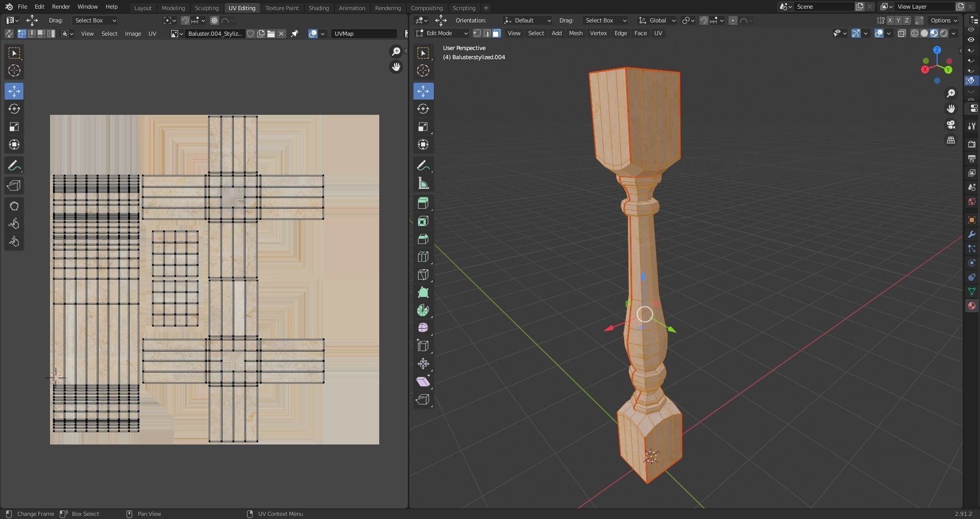Open an image file with the folder button

[271, 34]
